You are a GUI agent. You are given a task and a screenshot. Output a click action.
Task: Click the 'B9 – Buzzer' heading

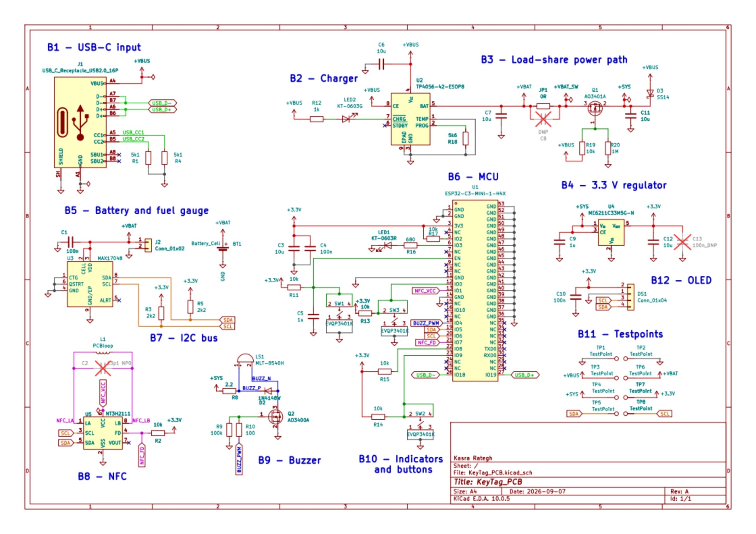tap(289, 460)
